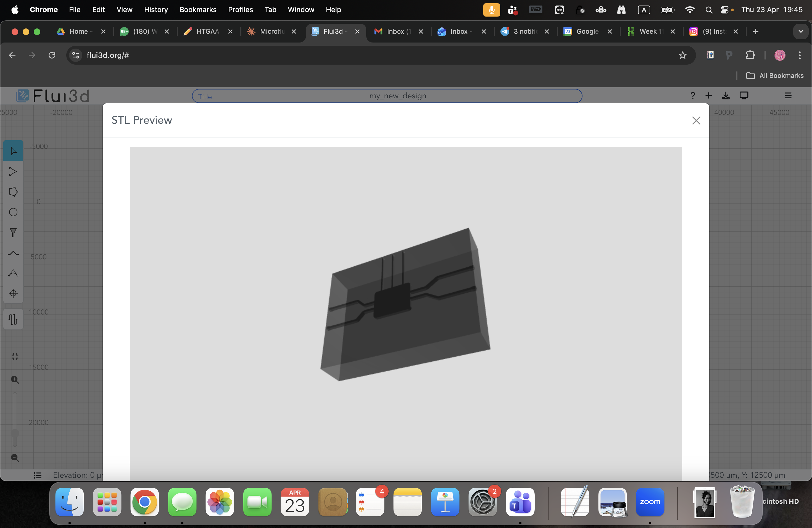Open Zoom from the dock
This screenshot has height=528, width=812.
pos(650,501)
